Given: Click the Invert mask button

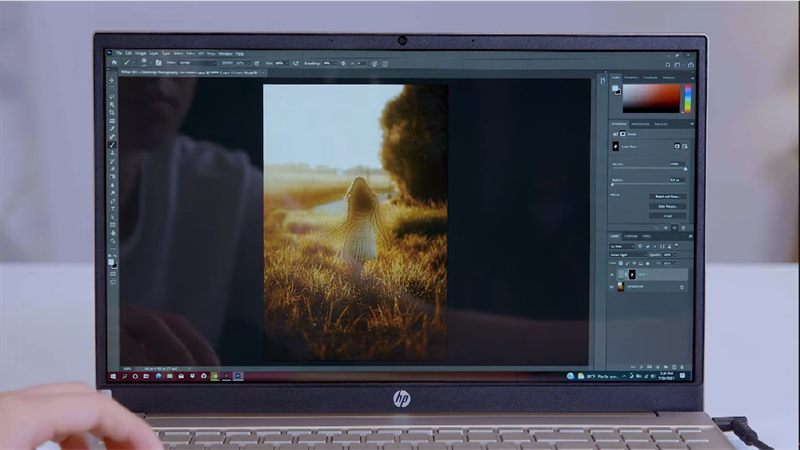Looking at the screenshot, I should coord(668,216).
